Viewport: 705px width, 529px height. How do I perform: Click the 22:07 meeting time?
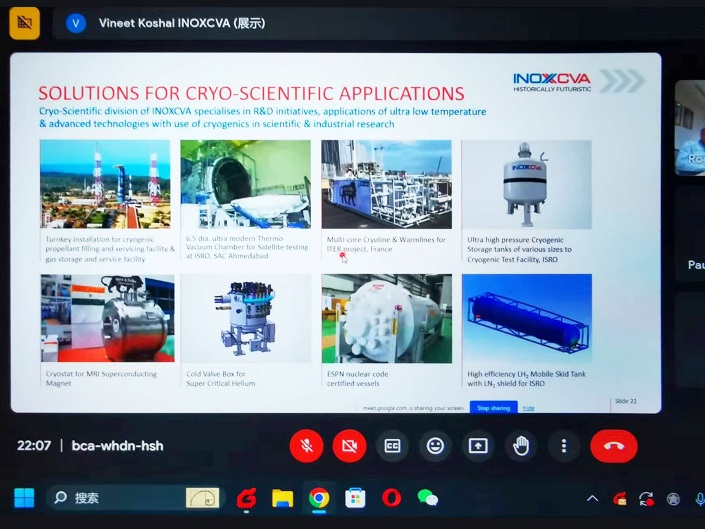[x=34, y=446]
